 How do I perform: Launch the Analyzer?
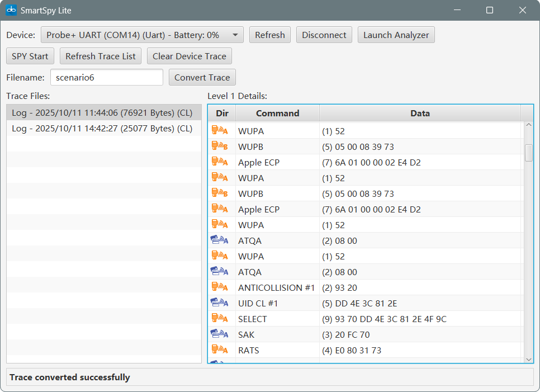[x=396, y=35]
